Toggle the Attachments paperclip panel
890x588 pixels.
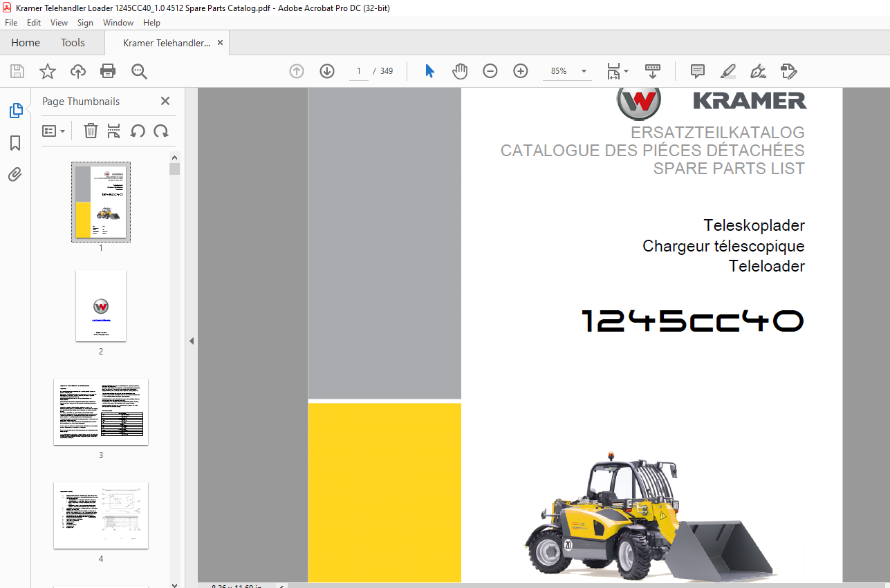[x=15, y=174]
